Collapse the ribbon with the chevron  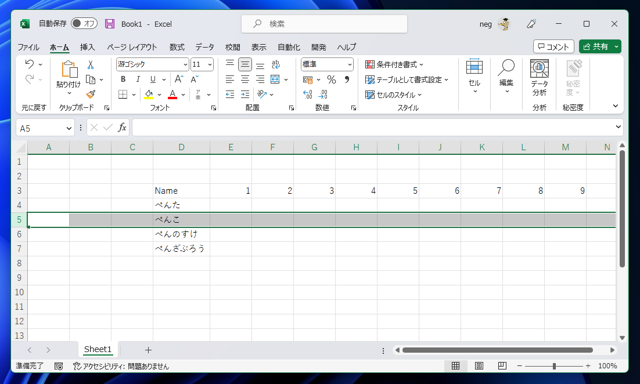(x=616, y=106)
